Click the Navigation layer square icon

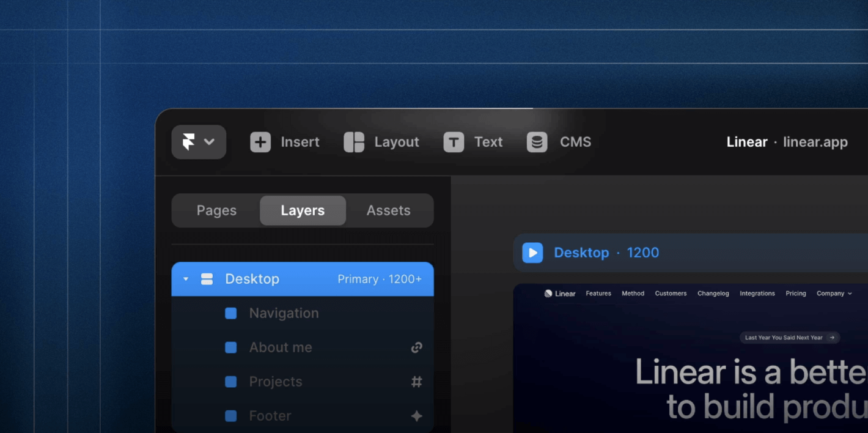tap(230, 313)
